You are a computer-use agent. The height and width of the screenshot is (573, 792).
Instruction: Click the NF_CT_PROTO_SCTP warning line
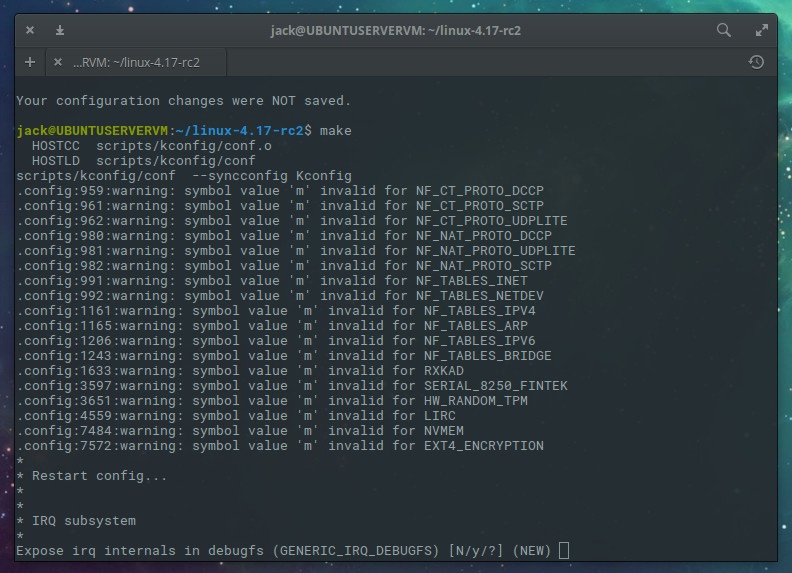280,206
